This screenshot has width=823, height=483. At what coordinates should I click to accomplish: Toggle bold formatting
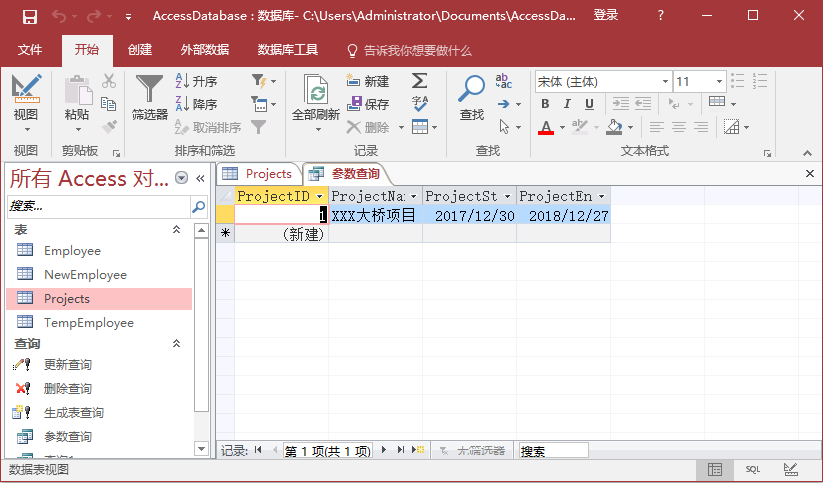click(545, 104)
